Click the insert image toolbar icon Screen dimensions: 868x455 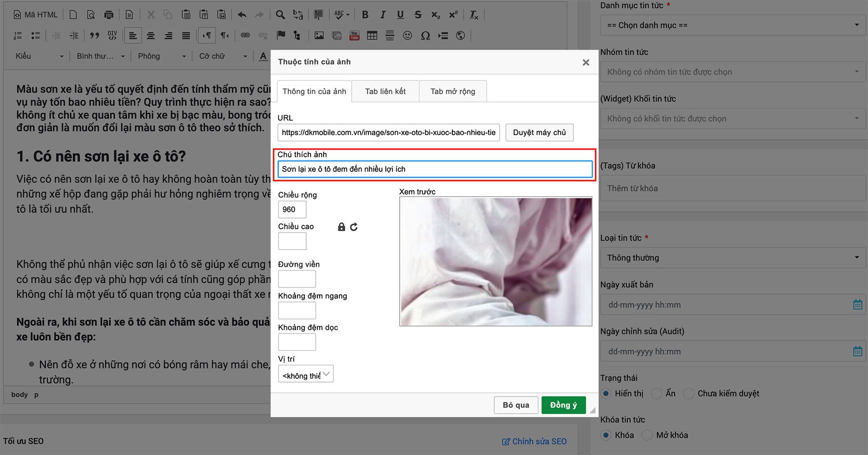click(319, 36)
